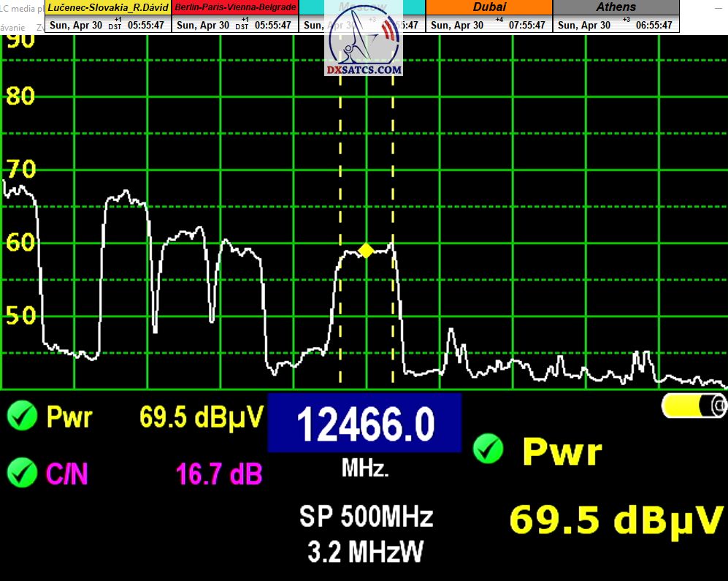728x581 pixels.
Task: Select the yellow diamond marker on spectrum
Action: tap(366, 251)
